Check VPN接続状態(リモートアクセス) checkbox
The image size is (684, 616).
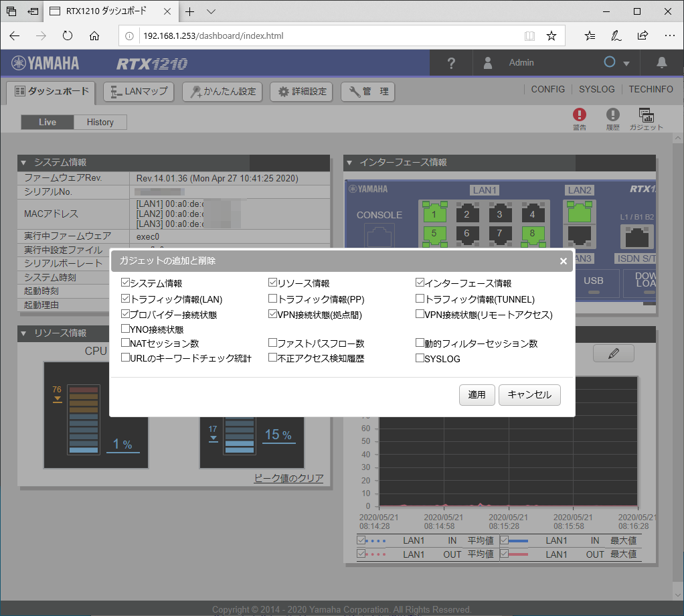tap(420, 314)
